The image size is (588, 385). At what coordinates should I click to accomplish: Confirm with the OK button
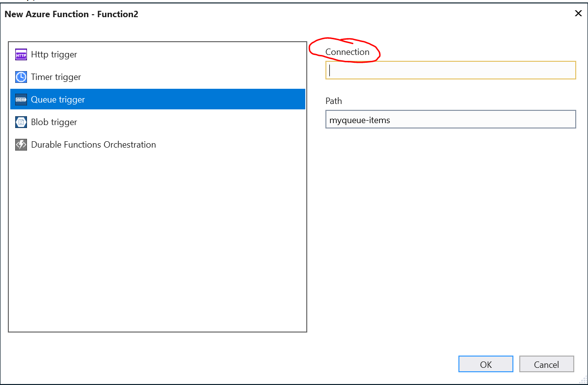pos(485,364)
